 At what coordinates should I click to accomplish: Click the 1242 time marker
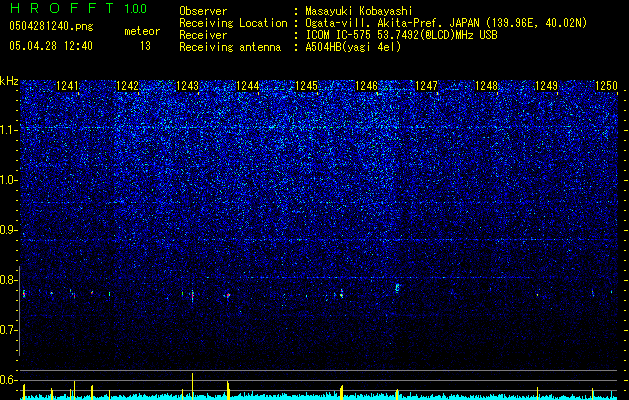pos(127,86)
